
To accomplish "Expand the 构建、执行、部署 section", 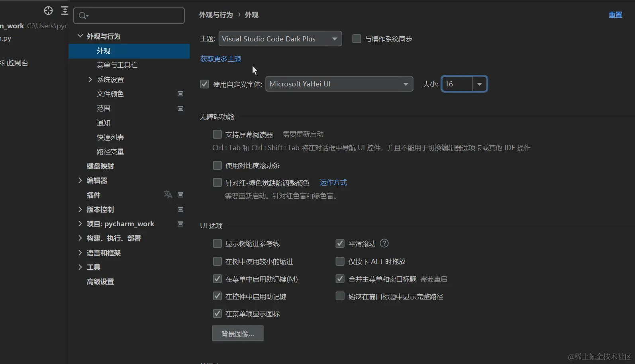I will pyautogui.click(x=80, y=238).
